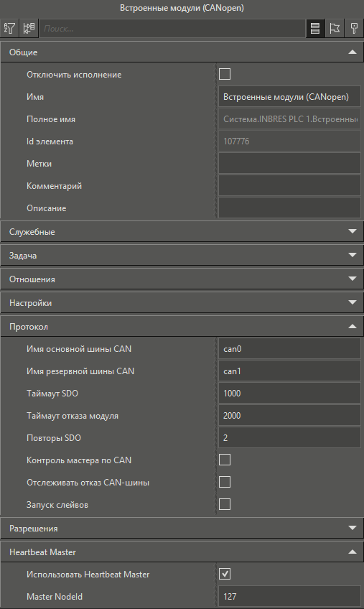Click the "Повторы SDO" label
Screen dimensions: 364x609
coord(54,438)
